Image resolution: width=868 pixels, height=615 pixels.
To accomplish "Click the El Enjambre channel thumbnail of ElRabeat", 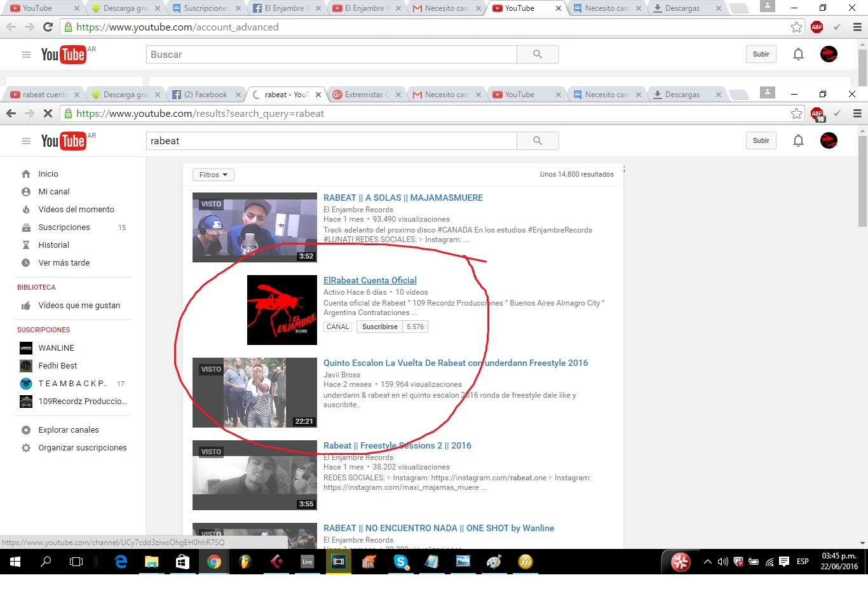I will (282, 310).
